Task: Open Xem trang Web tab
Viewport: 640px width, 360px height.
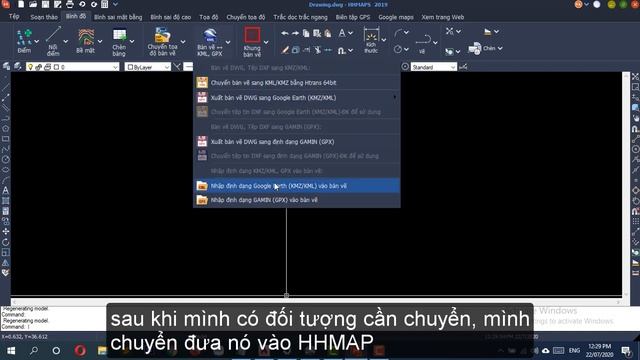Action: [442, 17]
